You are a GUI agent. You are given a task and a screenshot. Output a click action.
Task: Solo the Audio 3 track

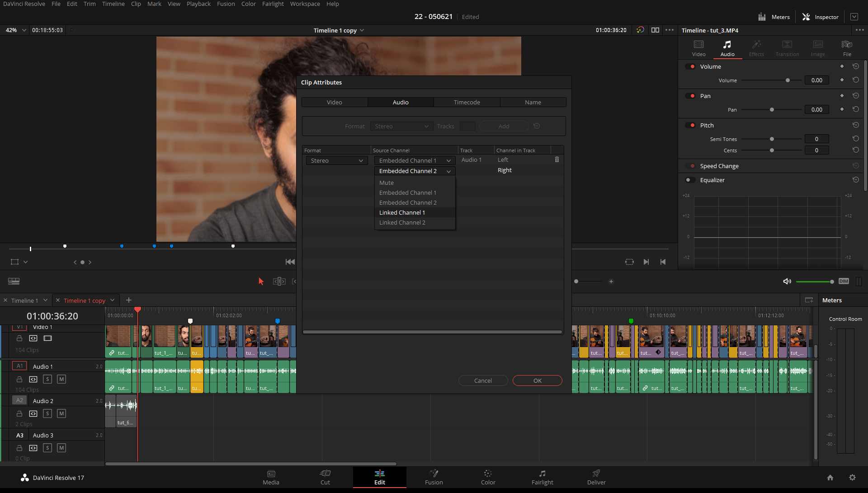click(47, 448)
